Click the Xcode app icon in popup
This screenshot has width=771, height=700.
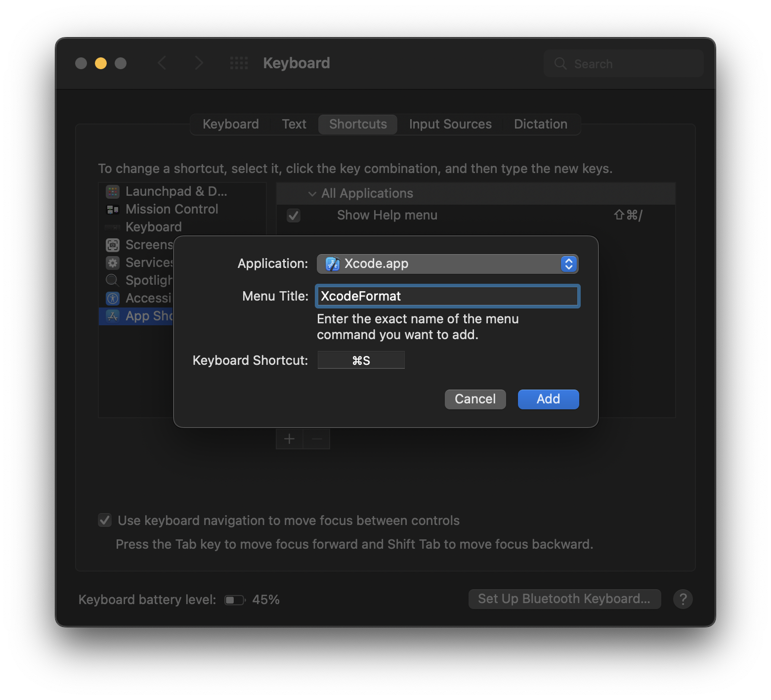point(333,264)
